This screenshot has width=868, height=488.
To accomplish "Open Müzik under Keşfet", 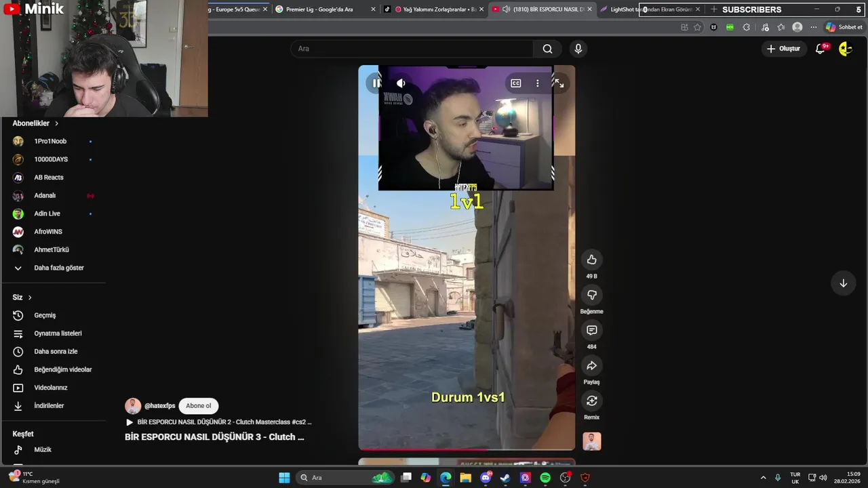I will click(x=53, y=449).
